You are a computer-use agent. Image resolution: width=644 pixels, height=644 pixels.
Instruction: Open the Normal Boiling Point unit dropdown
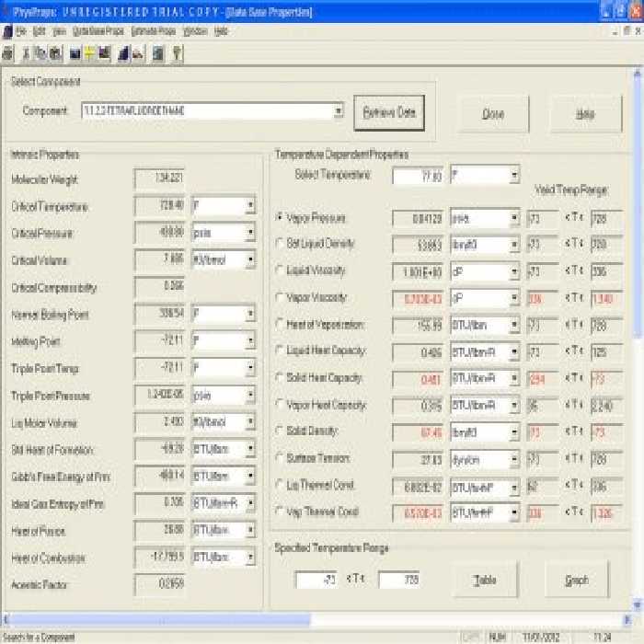250,314
